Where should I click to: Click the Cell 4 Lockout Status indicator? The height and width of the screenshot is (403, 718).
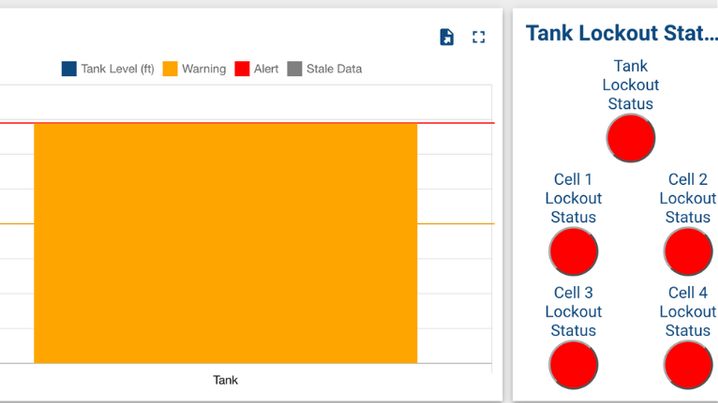[x=688, y=365]
